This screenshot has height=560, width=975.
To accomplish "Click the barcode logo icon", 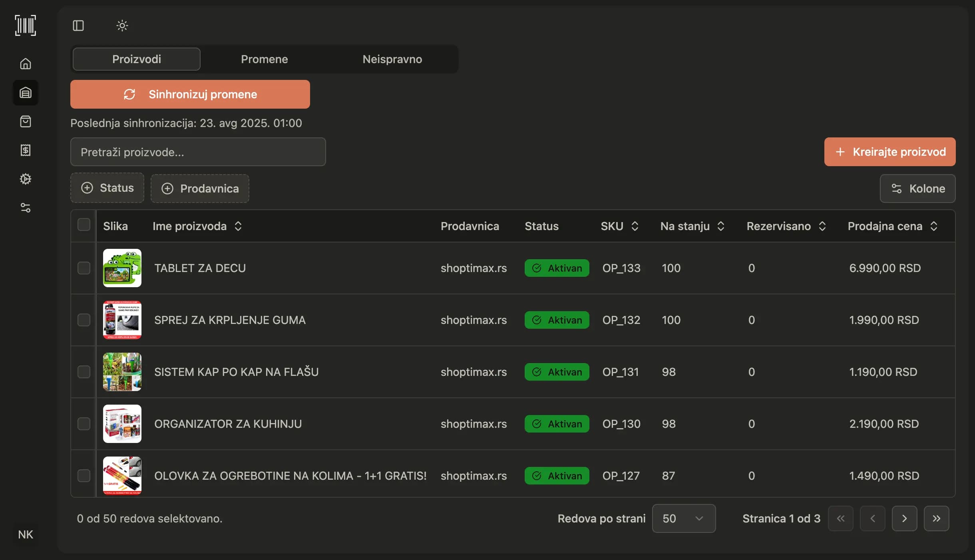I will (x=26, y=26).
